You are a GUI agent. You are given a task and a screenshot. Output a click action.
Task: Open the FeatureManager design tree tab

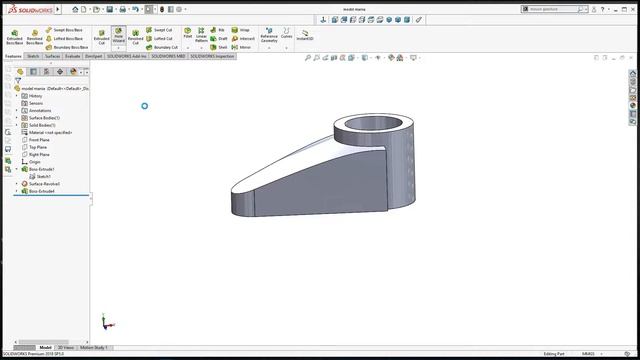[20, 71]
